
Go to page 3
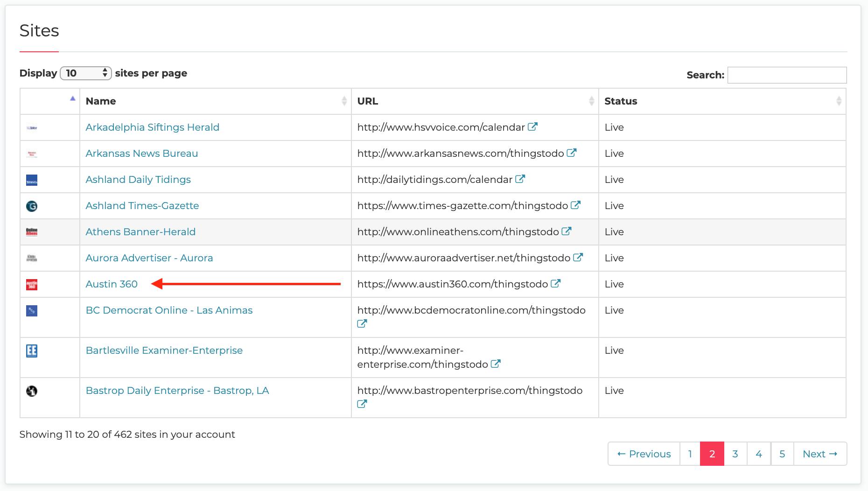735,454
